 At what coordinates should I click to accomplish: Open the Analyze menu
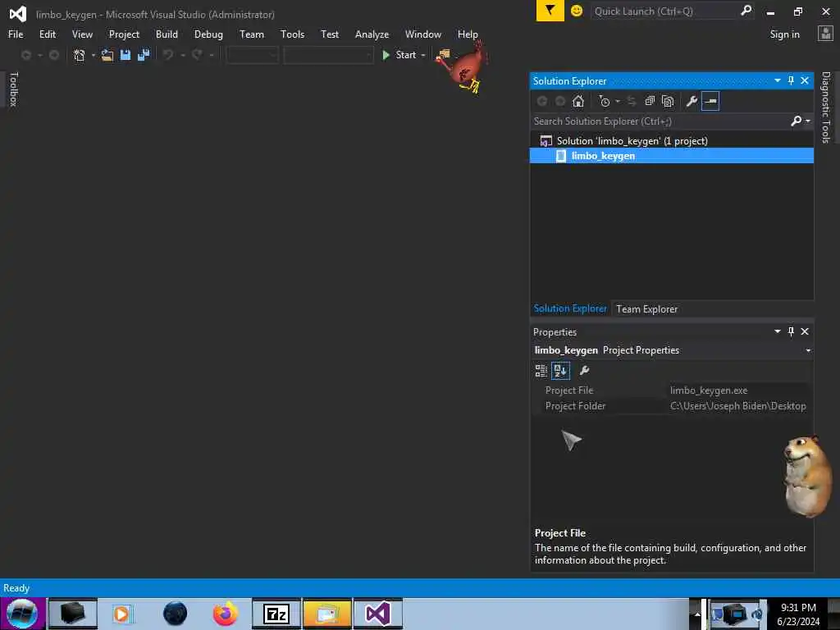[x=372, y=34]
